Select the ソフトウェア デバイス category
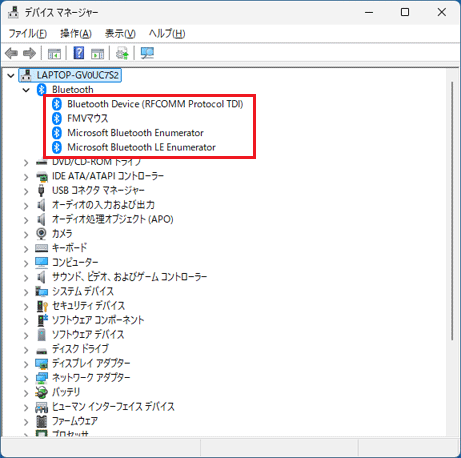Viewport: 461px width, 458px height. 88,335
